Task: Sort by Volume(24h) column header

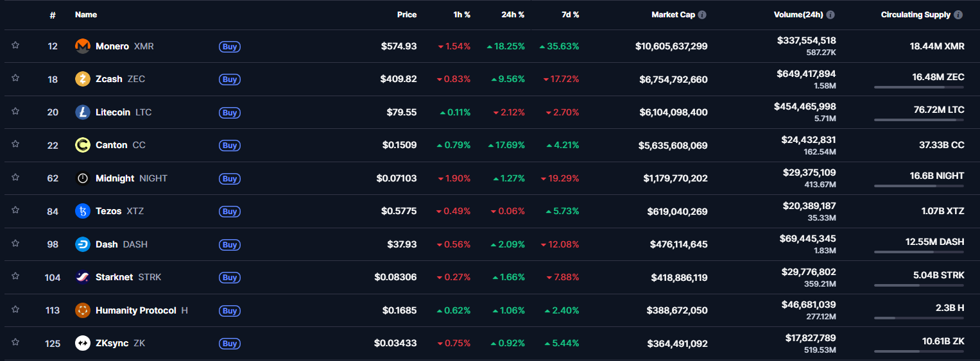Action: pos(799,15)
